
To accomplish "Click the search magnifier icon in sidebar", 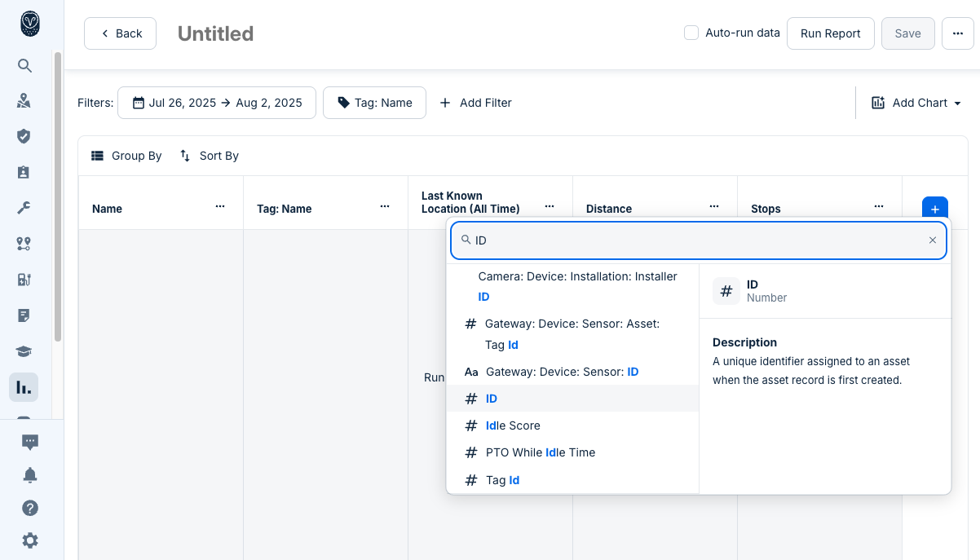I will click(x=24, y=66).
